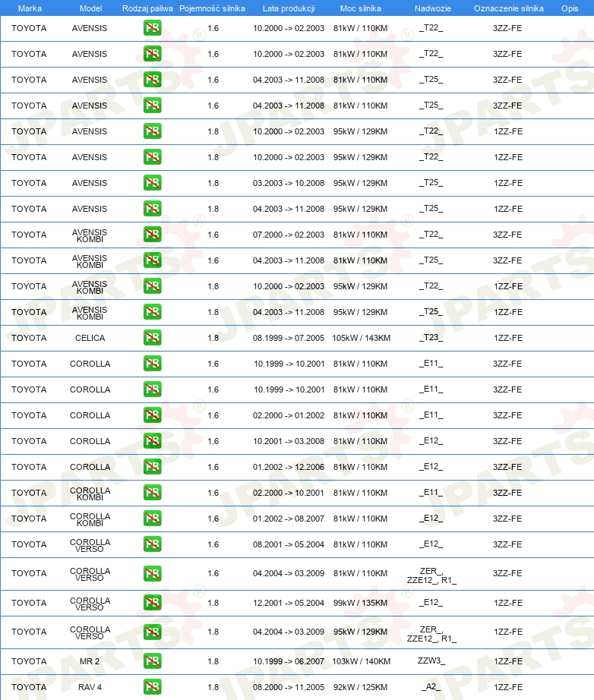
Task: Click the 08.1999 -> 07.2005 production years cell
Action: point(289,338)
